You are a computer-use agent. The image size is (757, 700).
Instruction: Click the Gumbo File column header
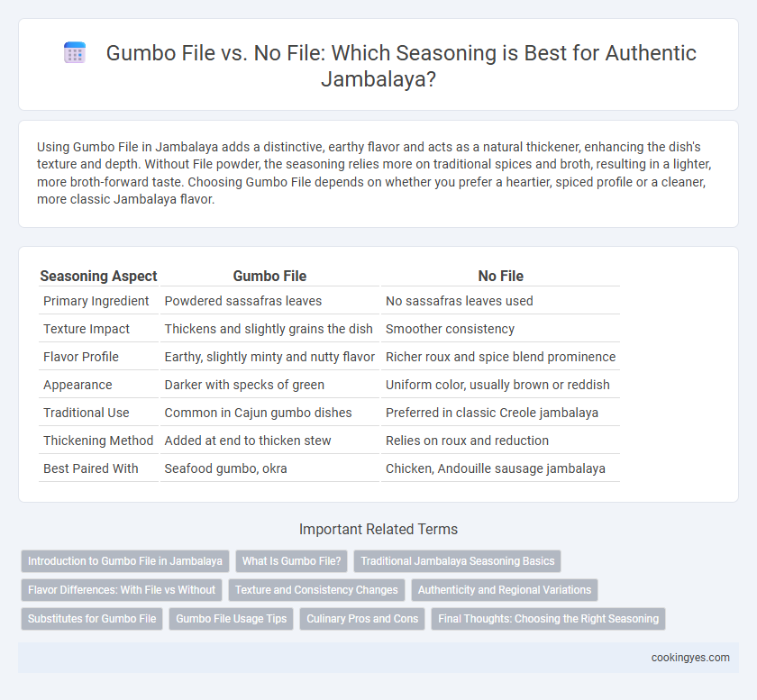pyautogui.click(x=269, y=277)
